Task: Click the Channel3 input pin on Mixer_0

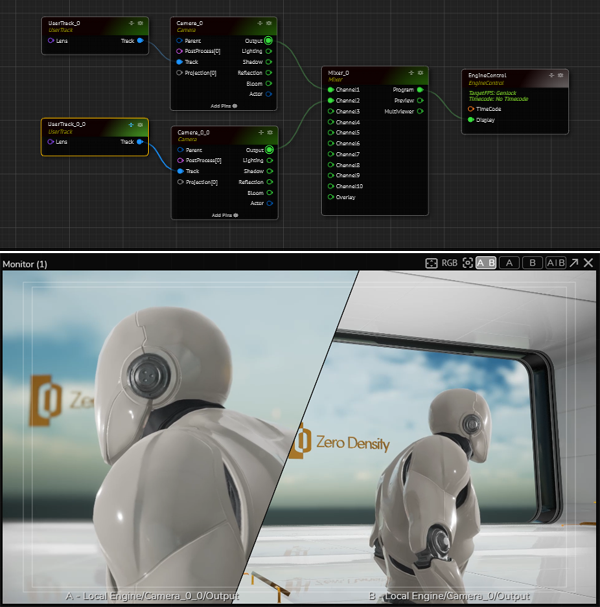Action: [x=330, y=111]
